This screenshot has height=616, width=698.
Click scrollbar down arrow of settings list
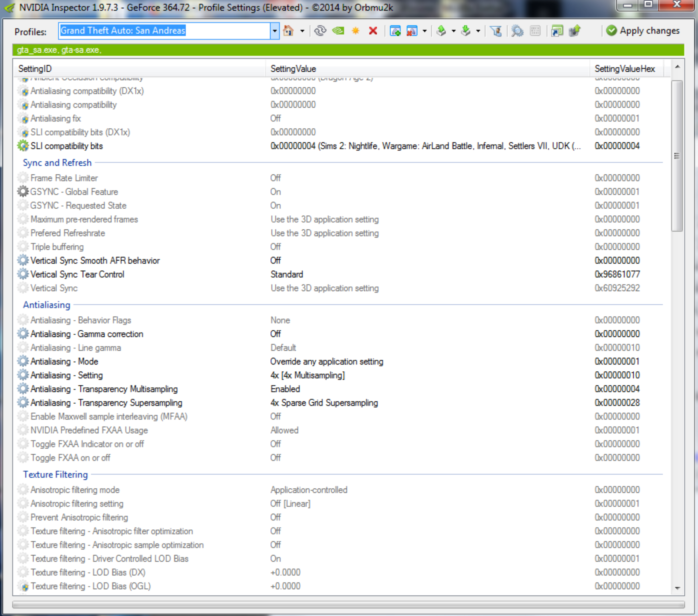pyautogui.click(x=678, y=588)
